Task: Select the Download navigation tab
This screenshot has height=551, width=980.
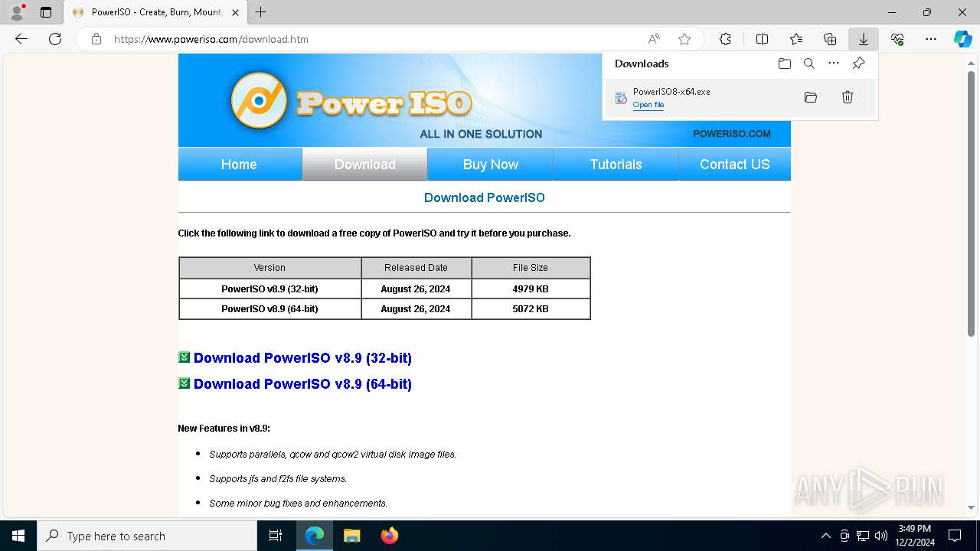Action: coord(365,165)
